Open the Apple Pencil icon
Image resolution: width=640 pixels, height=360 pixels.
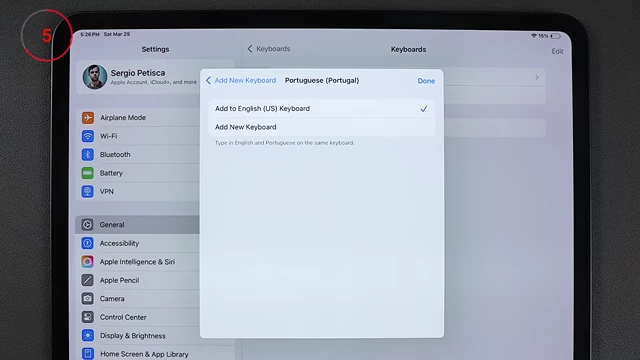pos(87,280)
